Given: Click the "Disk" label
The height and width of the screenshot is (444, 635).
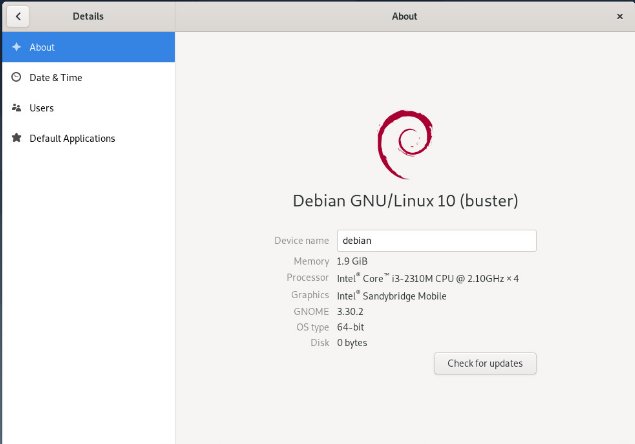Looking at the screenshot, I should tap(320, 343).
